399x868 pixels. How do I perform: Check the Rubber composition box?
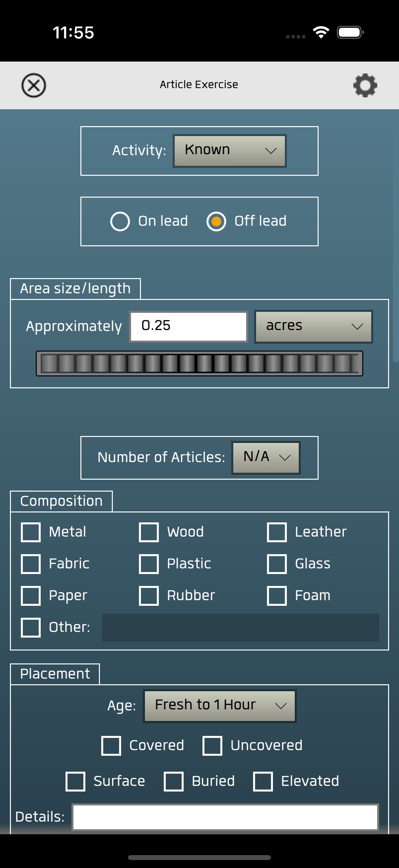click(x=149, y=596)
